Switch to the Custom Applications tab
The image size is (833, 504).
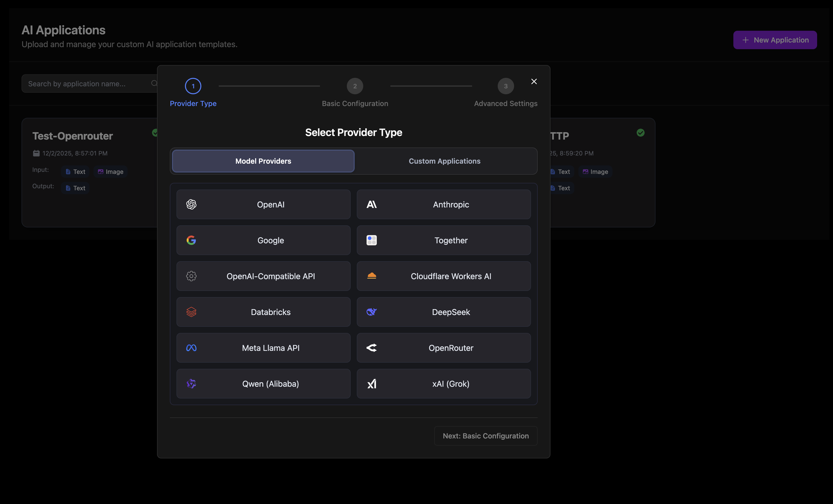click(x=444, y=161)
